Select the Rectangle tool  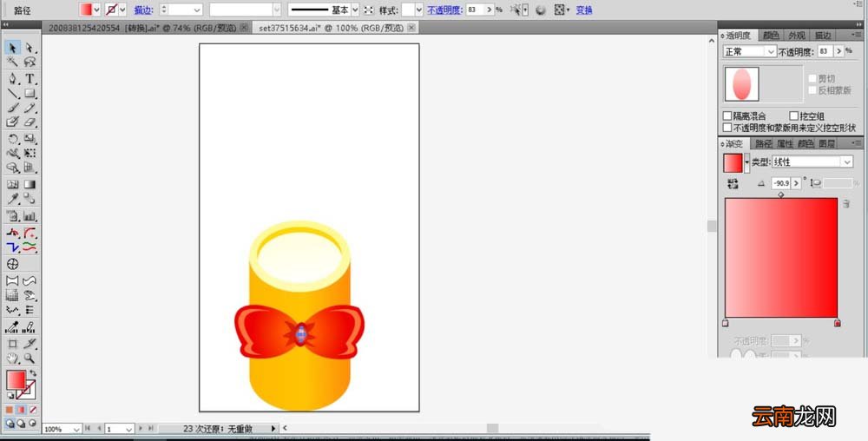click(30, 94)
